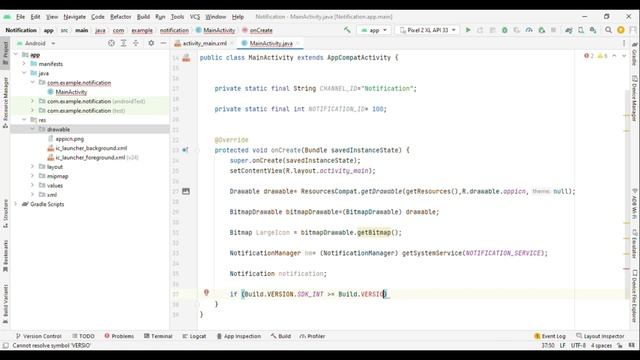
Task: Open Project panel options gear icon
Action: [151, 43]
